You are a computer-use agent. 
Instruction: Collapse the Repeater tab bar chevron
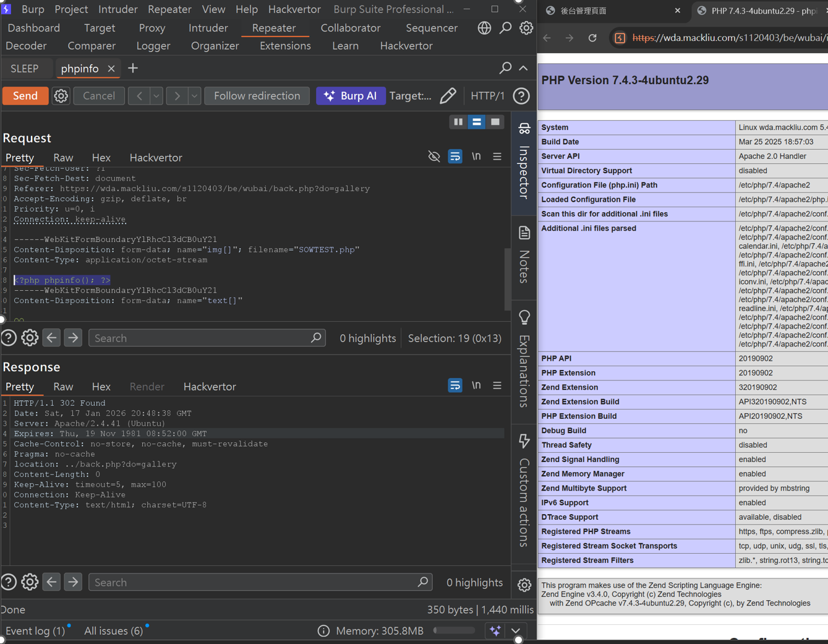[523, 68]
